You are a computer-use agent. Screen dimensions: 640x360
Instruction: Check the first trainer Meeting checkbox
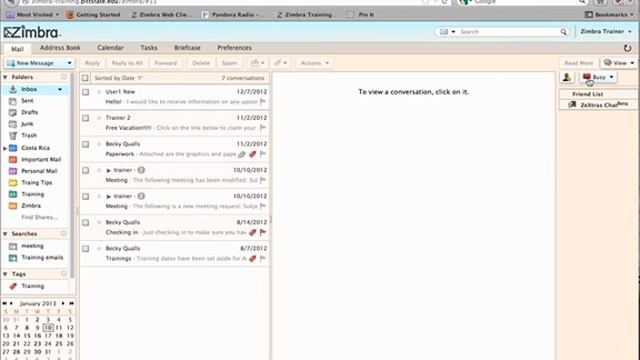click(x=85, y=171)
